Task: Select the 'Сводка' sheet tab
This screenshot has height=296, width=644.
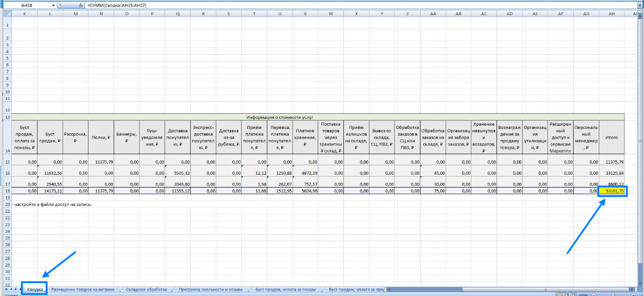Action: pyautogui.click(x=35, y=289)
